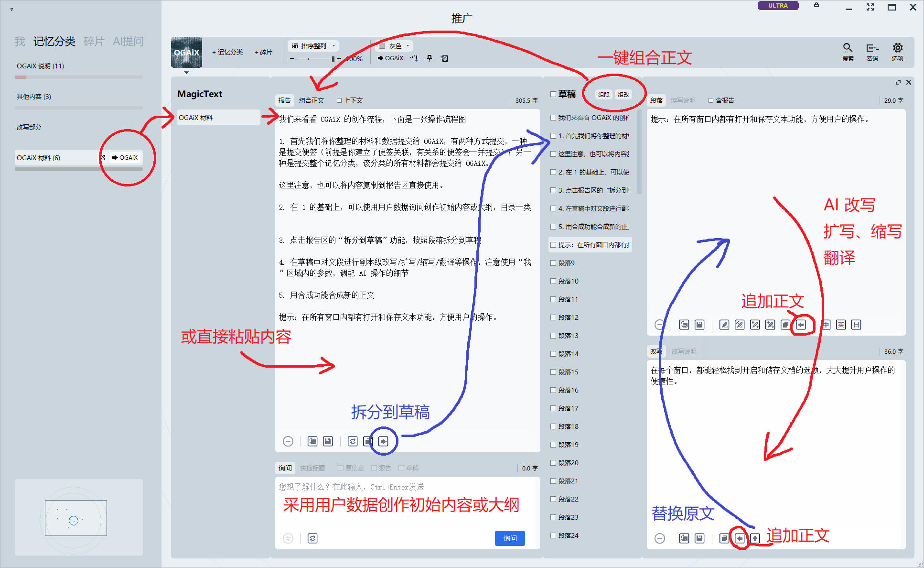Switch to the 碎片 tab
Image resolution: width=924 pixels, height=568 pixels.
pyautogui.click(x=94, y=42)
